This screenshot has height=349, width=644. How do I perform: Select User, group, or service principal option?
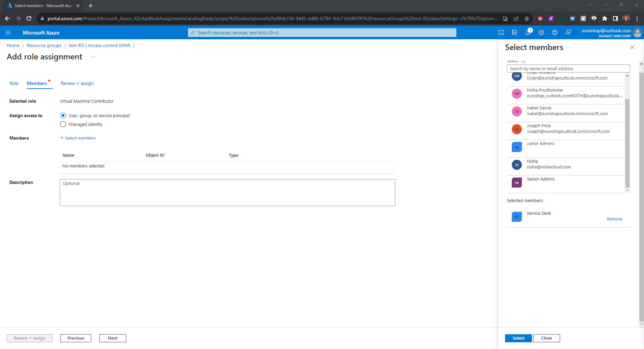[x=63, y=115]
